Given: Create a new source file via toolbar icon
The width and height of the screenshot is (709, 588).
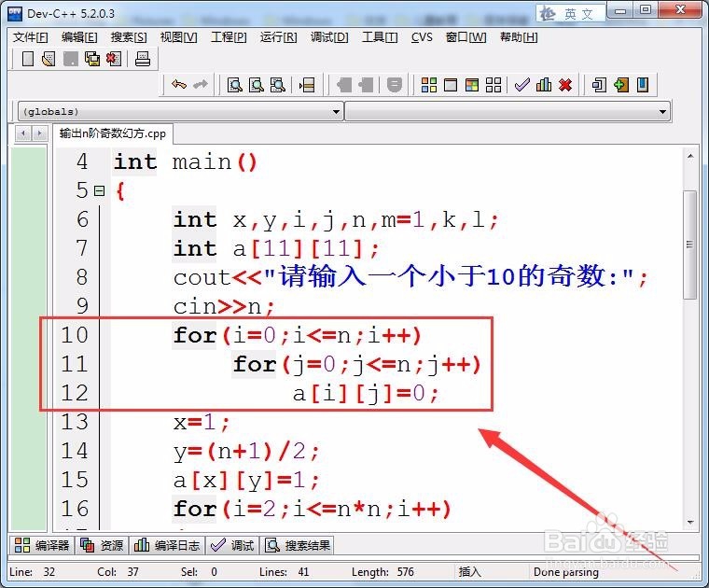Looking at the screenshot, I should pyautogui.click(x=28, y=59).
